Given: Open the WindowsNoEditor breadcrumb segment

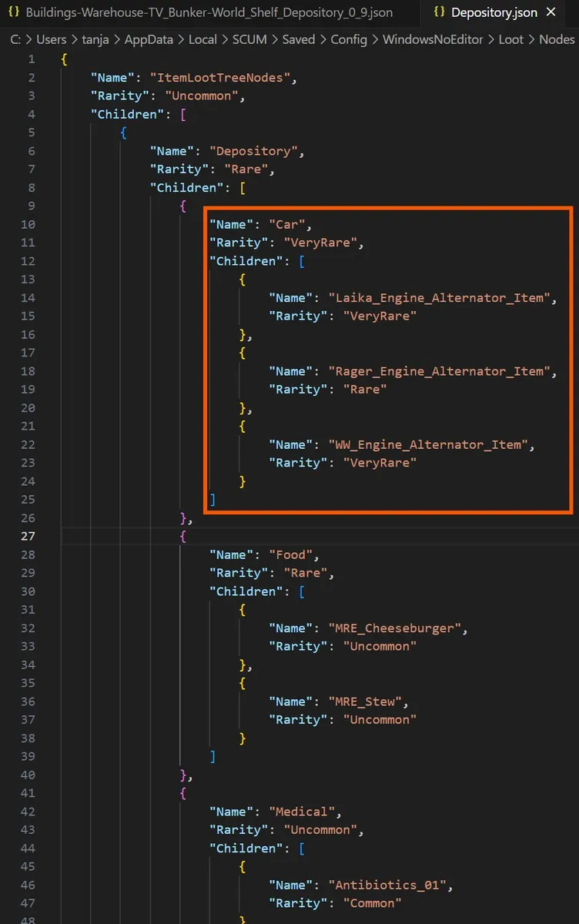Looking at the screenshot, I should [x=433, y=39].
